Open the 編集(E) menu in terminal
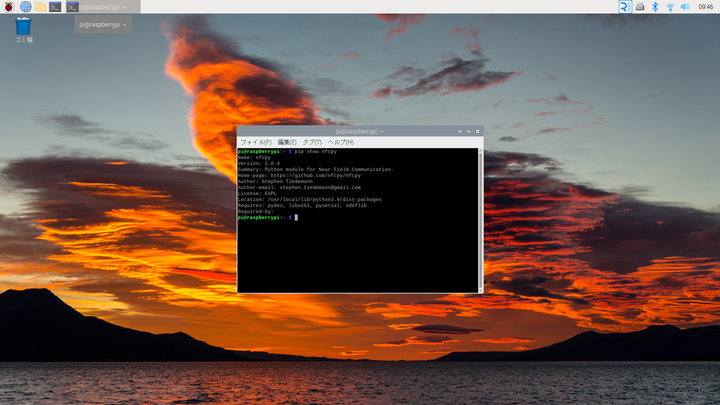This screenshot has width=720, height=405. pyautogui.click(x=287, y=142)
